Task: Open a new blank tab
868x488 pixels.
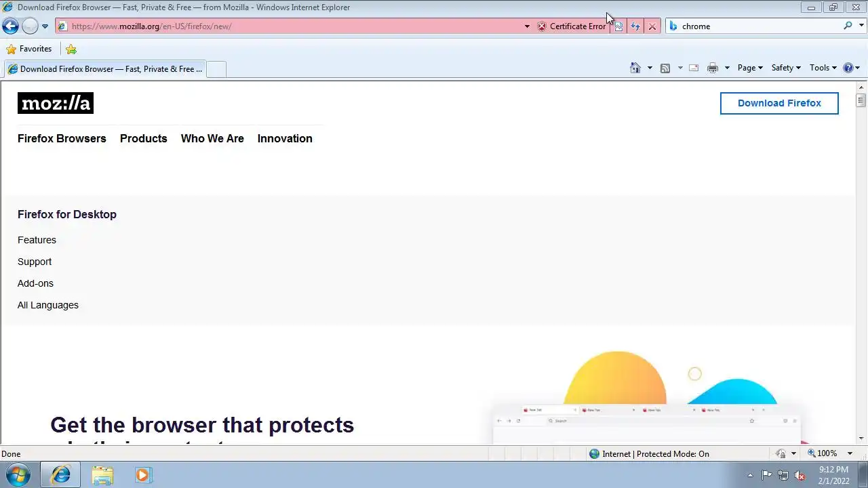Action: pos(216,69)
